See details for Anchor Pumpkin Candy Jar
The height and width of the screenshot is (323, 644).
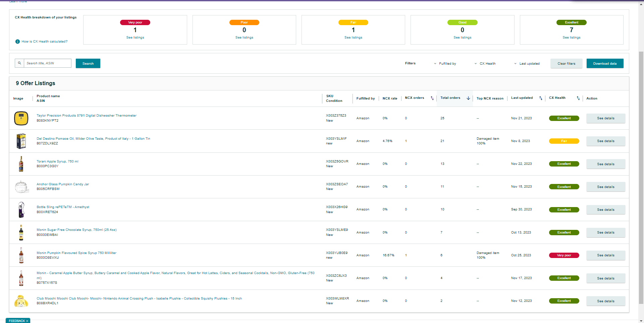pos(605,187)
